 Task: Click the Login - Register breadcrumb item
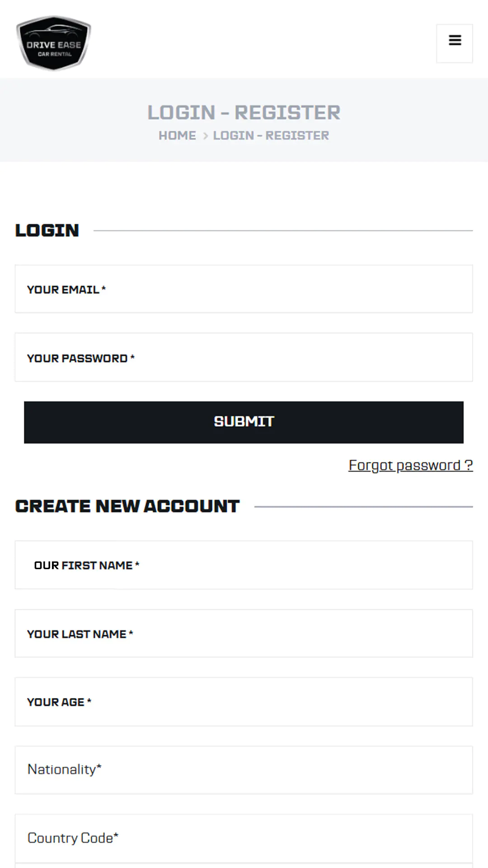pos(271,136)
